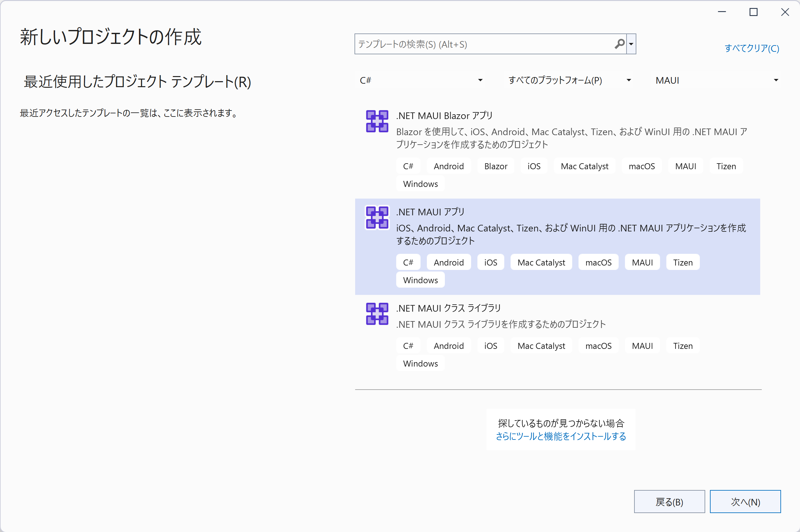800x532 pixels.
Task: Click the Blazor を使用して description text
Action: (x=572, y=138)
